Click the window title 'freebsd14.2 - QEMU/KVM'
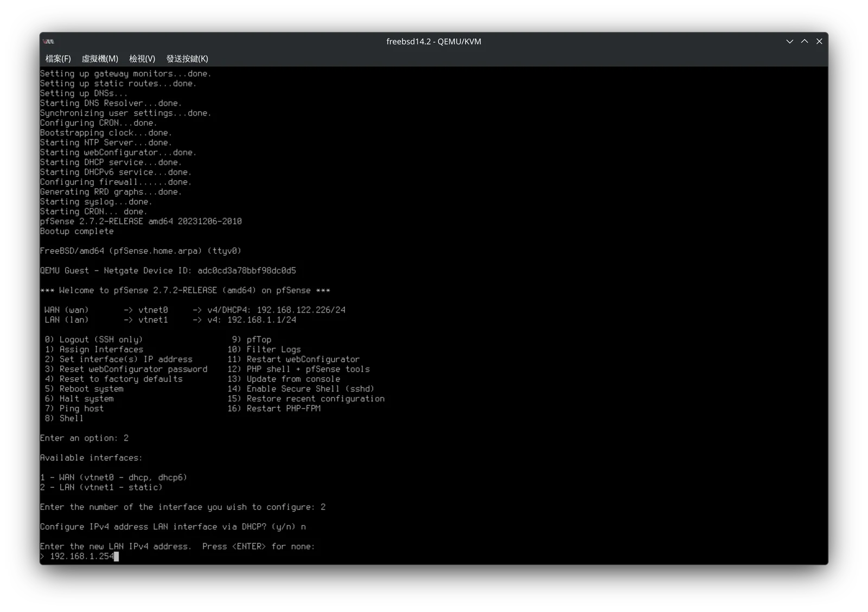The image size is (868, 612). click(x=433, y=41)
